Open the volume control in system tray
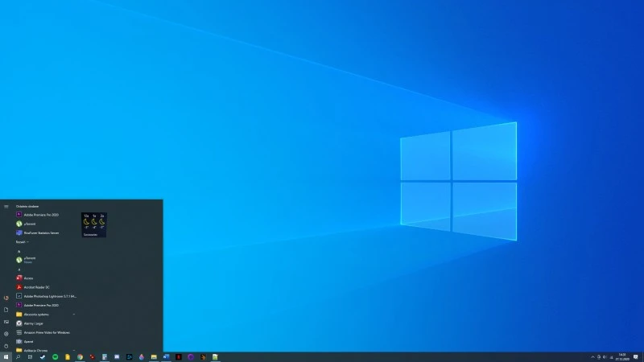The height and width of the screenshot is (362, 644). (605, 357)
